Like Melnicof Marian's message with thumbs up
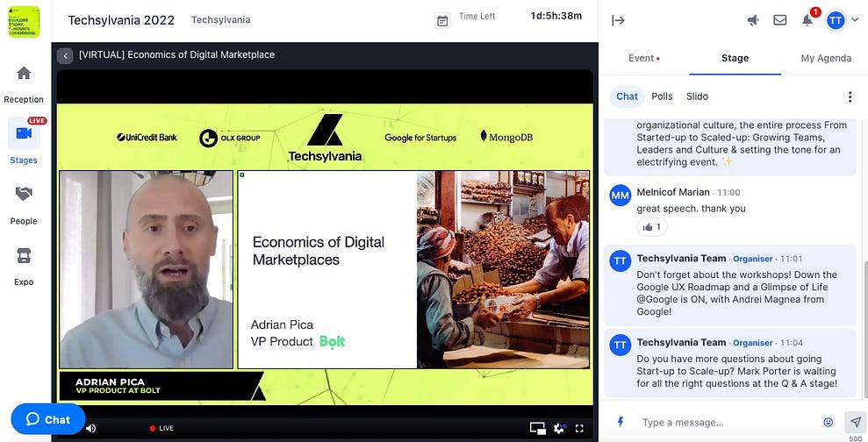Screen dimensions: 868x442 pyautogui.click(x=653, y=227)
